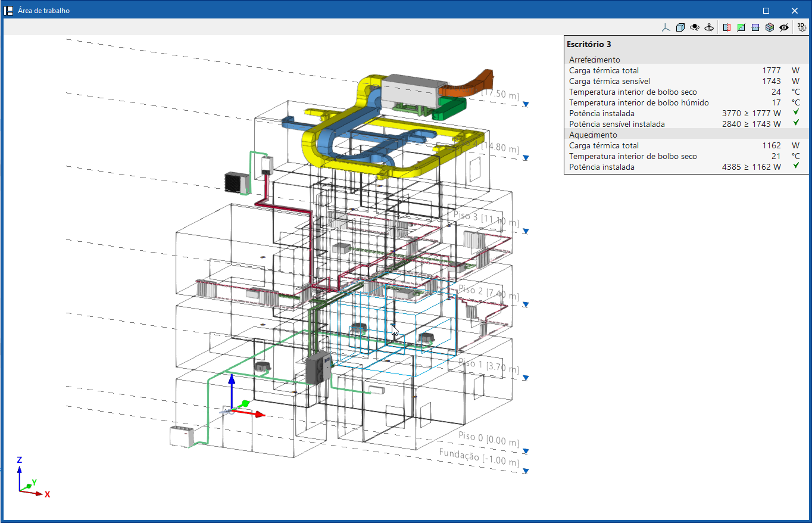812x523 pixels.
Task: Click the three-axis coordinate icon in toolbar
Action: [666, 27]
